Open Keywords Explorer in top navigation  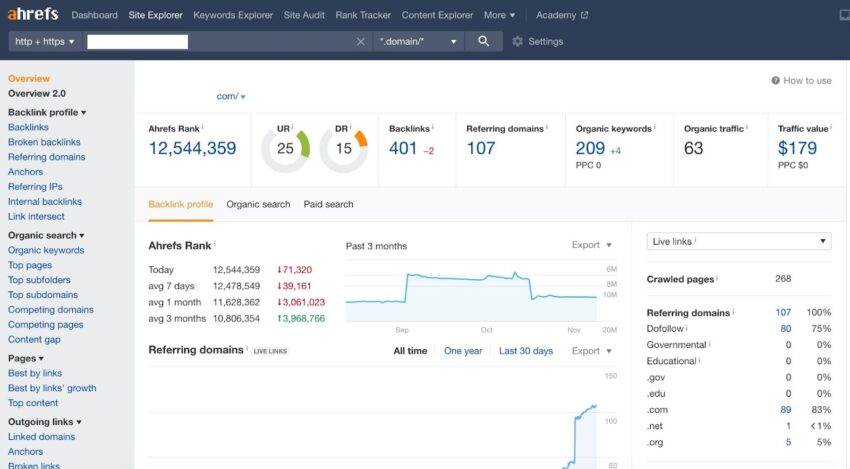(x=233, y=15)
